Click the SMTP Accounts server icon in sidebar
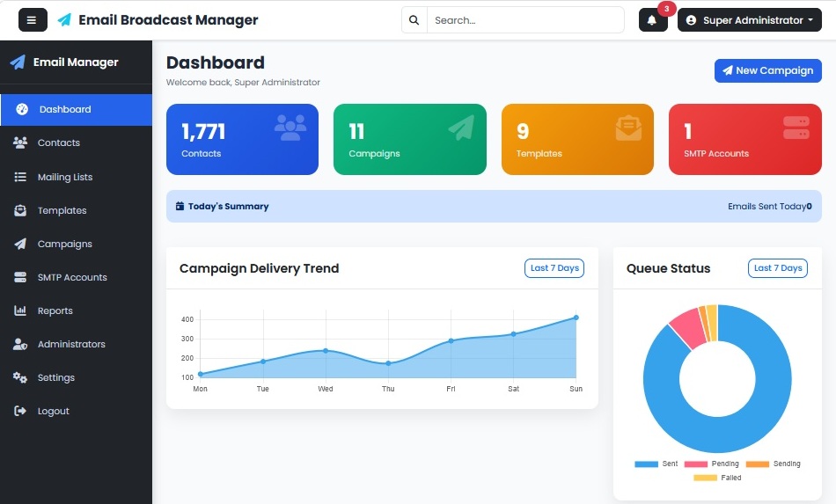 [x=20, y=277]
